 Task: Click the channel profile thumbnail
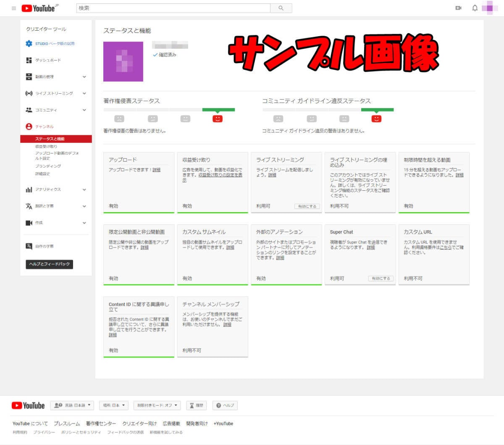coord(123,61)
